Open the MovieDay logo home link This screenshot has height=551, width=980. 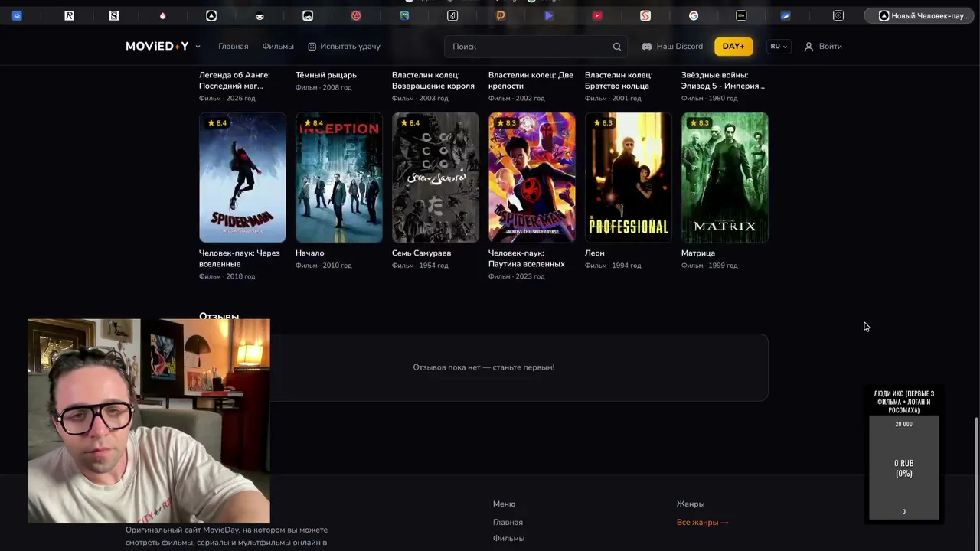point(157,47)
